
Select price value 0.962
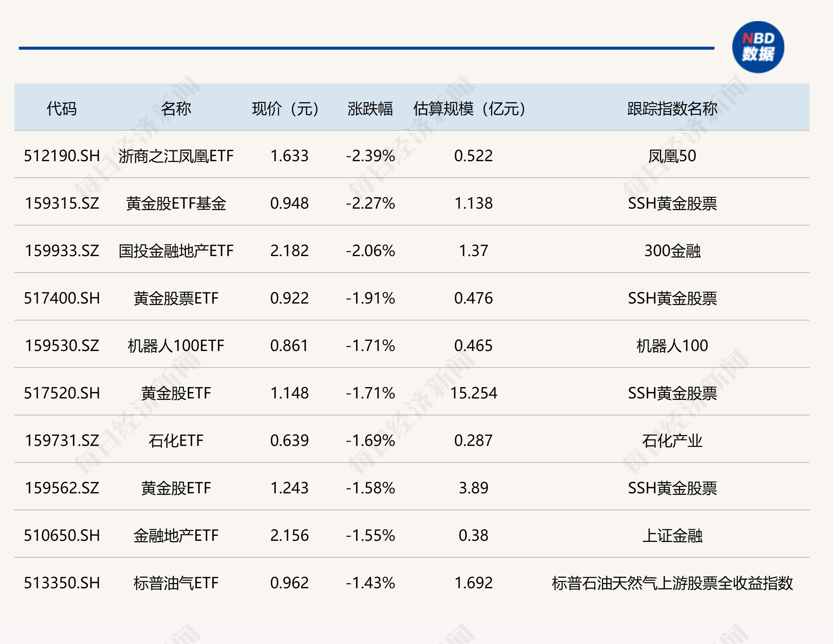coord(290,583)
